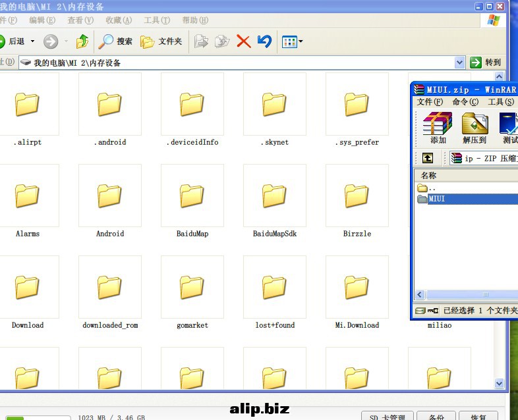Open the 搜索 search tool

point(115,41)
